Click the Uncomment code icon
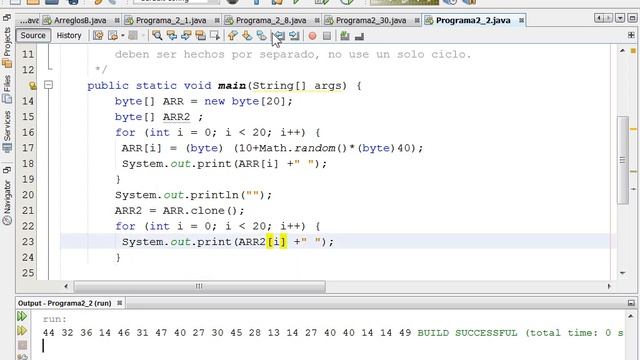Screen dimensions: 640x360 [x=359, y=36]
